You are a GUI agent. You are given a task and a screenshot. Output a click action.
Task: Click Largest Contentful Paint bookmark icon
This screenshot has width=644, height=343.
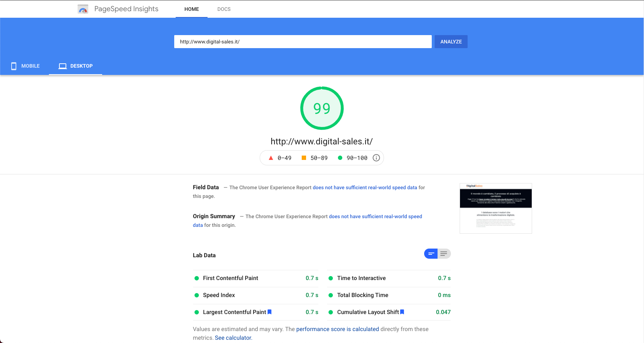point(269,312)
